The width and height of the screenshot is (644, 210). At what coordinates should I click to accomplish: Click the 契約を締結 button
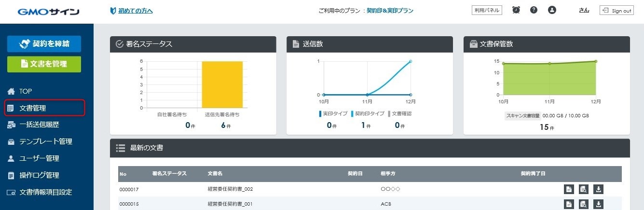pyautogui.click(x=44, y=44)
